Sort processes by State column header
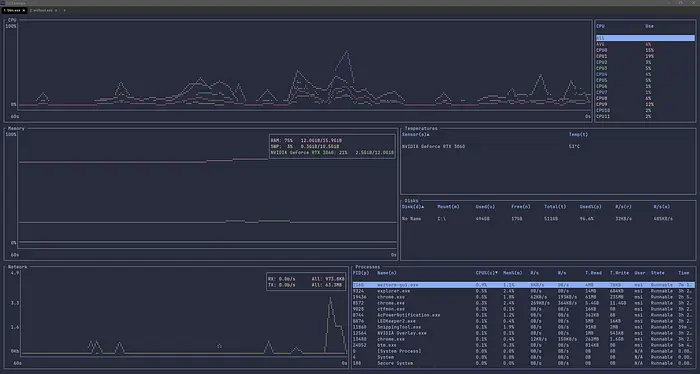Viewport: 700px width, 374px height. (x=657, y=273)
